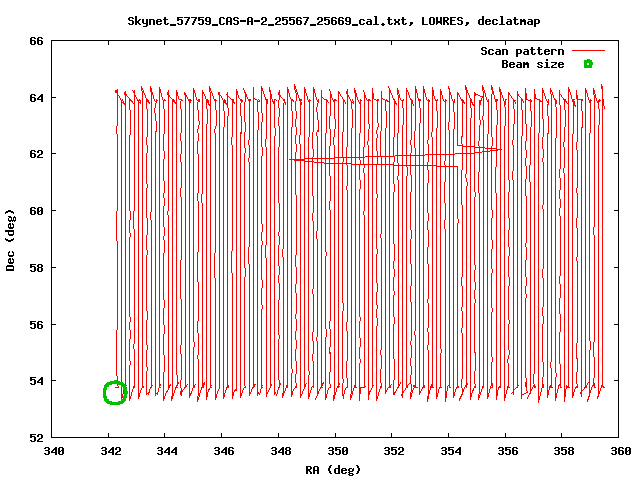Click x-axis tick value 358
This screenshot has height=480, width=640.
point(564,451)
